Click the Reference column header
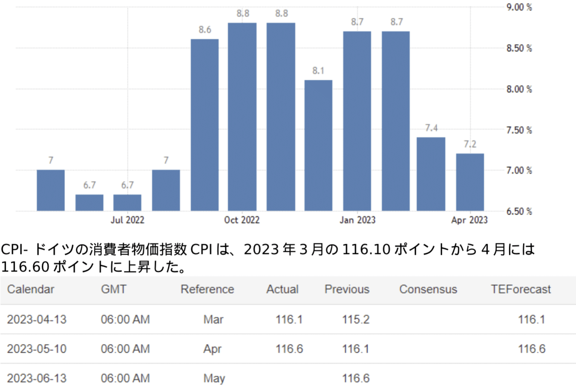 tap(207, 289)
